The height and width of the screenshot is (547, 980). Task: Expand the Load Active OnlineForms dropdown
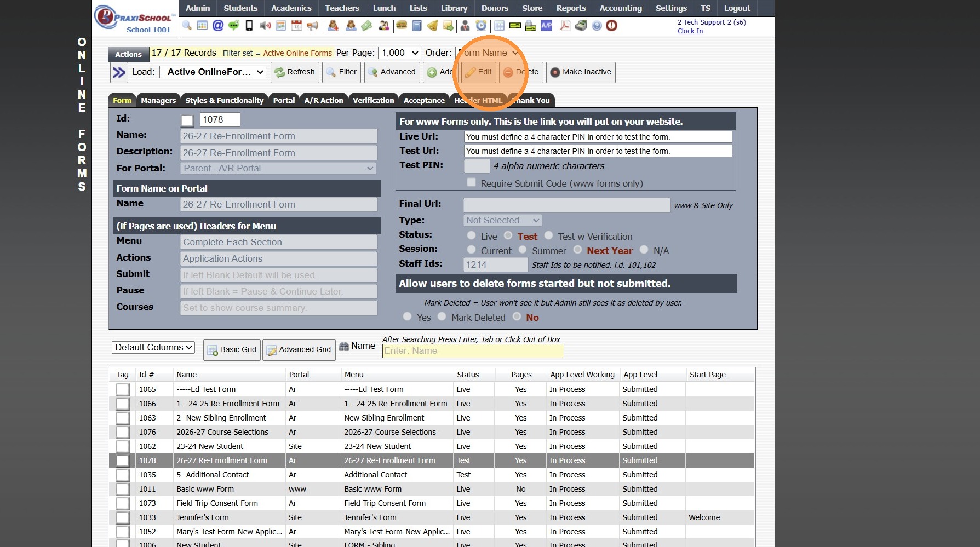pos(213,72)
